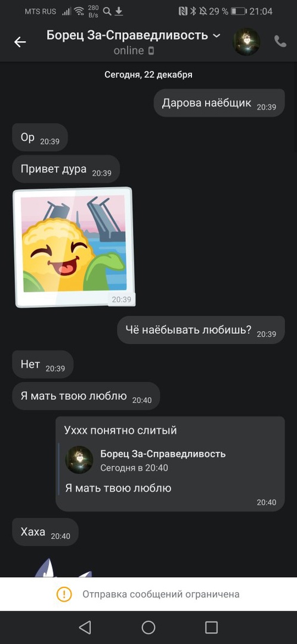Tap the 'Ор' message bubble
Screen dimensions: 297x644
(x=40, y=137)
